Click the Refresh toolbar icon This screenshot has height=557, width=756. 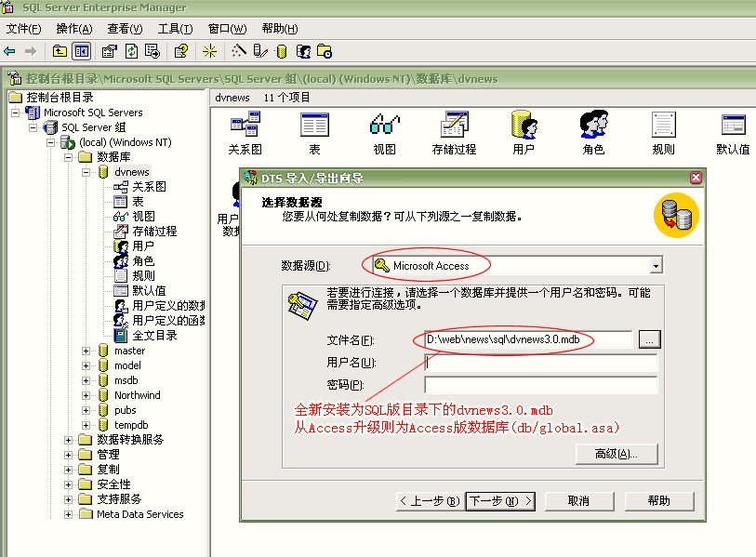click(x=131, y=51)
